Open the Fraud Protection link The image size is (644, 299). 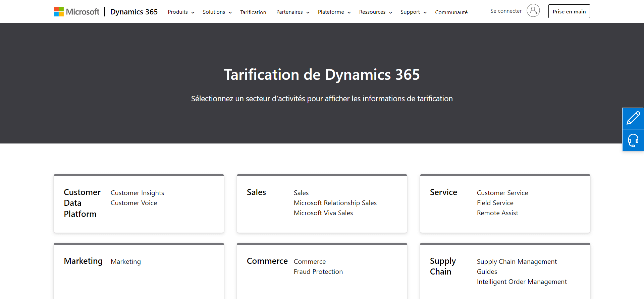pyautogui.click(x=318, y=272)
